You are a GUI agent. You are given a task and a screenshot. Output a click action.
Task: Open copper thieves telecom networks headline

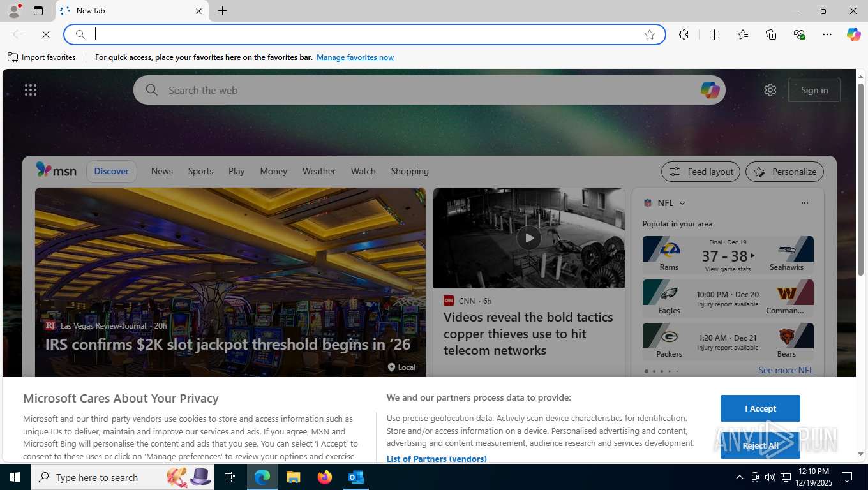(528, 334)
